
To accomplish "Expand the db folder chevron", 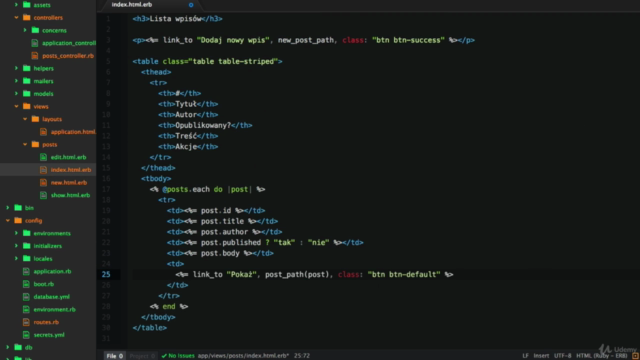I will pyautogui.click(x=8, y=347).
